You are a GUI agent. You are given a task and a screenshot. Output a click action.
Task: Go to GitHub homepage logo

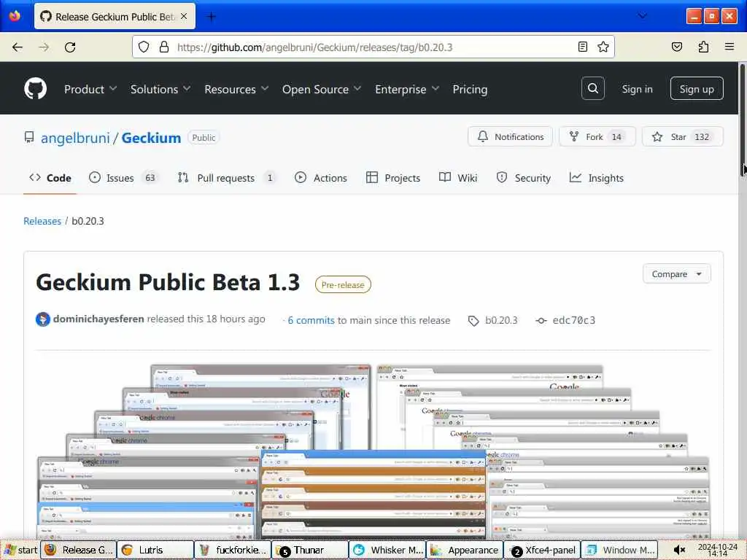pyautogui.click(x=35, y=88)
